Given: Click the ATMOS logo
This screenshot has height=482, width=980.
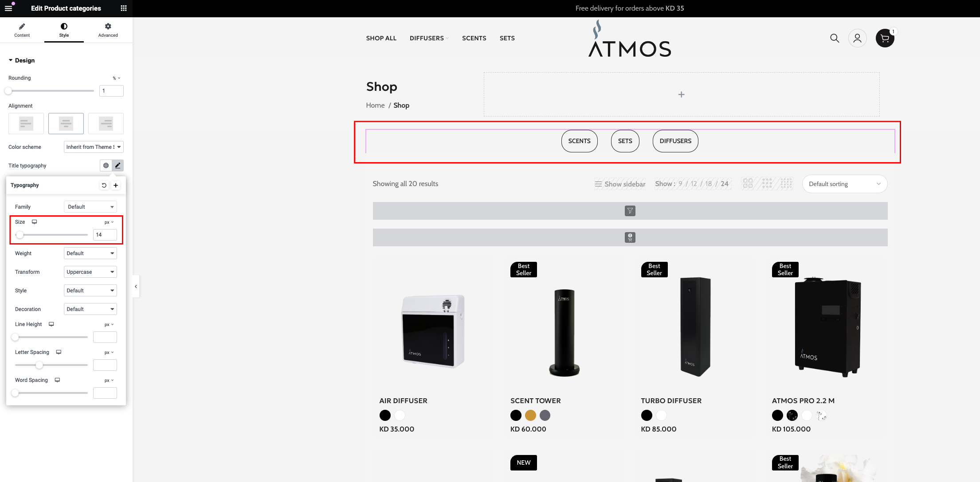Looking at the screenshot, I should click(x=630, y=39).
